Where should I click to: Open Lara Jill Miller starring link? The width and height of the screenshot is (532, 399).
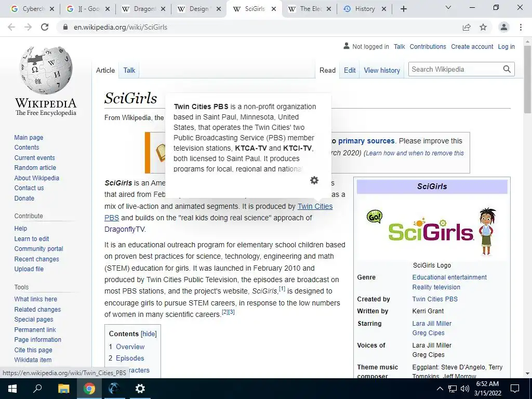pos(432,323)
